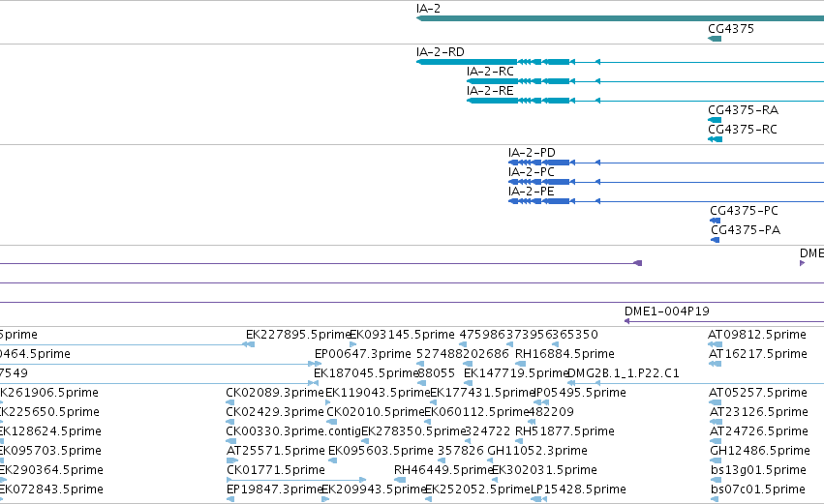Select the EK128624.5prime EST label
The width and height of the screenshot is (824, 504).
[50, 431]
